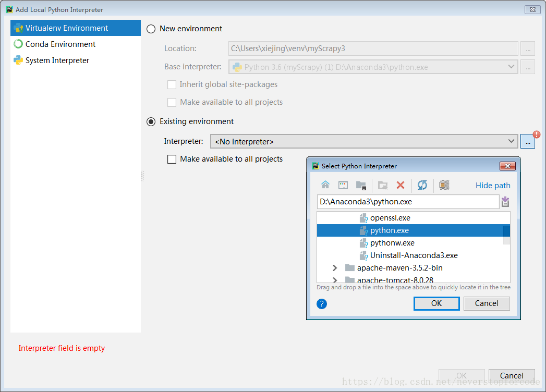The width and height of the screenshot is (546, 392).
Task: Expand the apache-maven-3.5.2-bin folder
Action: [335, 268]
